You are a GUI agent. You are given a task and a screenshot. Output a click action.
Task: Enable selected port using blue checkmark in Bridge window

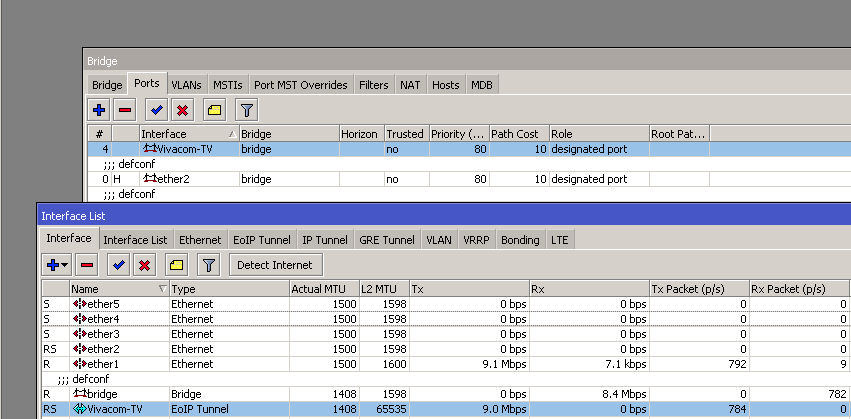pyautogui.click(x=156, y=110)
